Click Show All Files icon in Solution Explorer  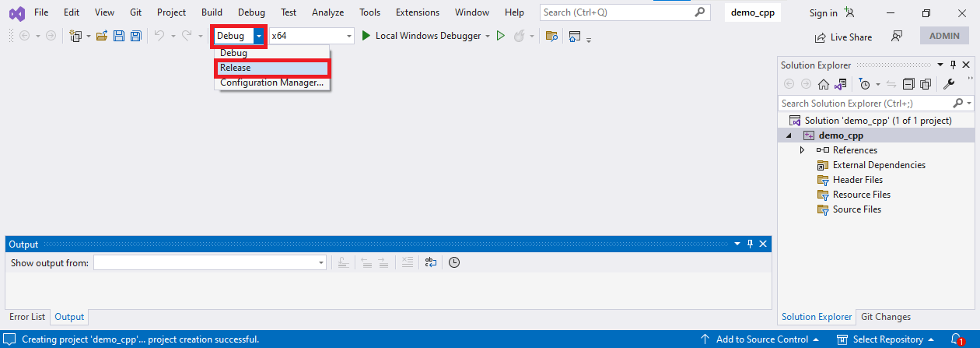tap(926, 84)
